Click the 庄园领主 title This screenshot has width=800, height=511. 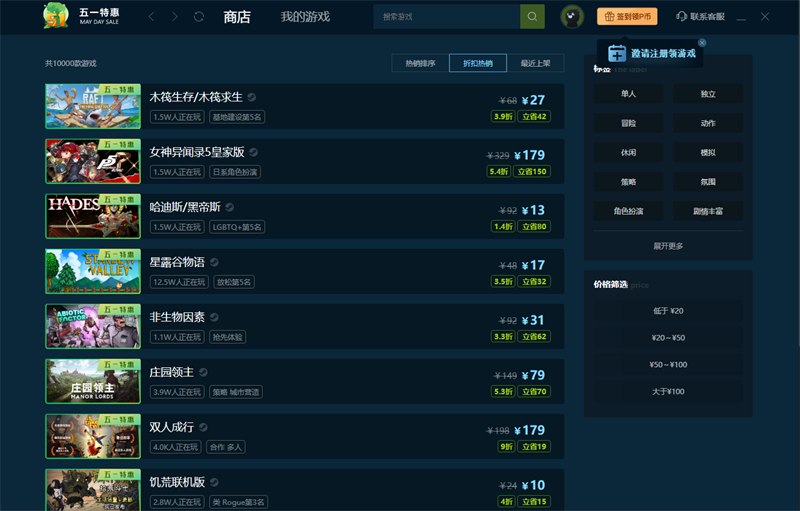171,372
